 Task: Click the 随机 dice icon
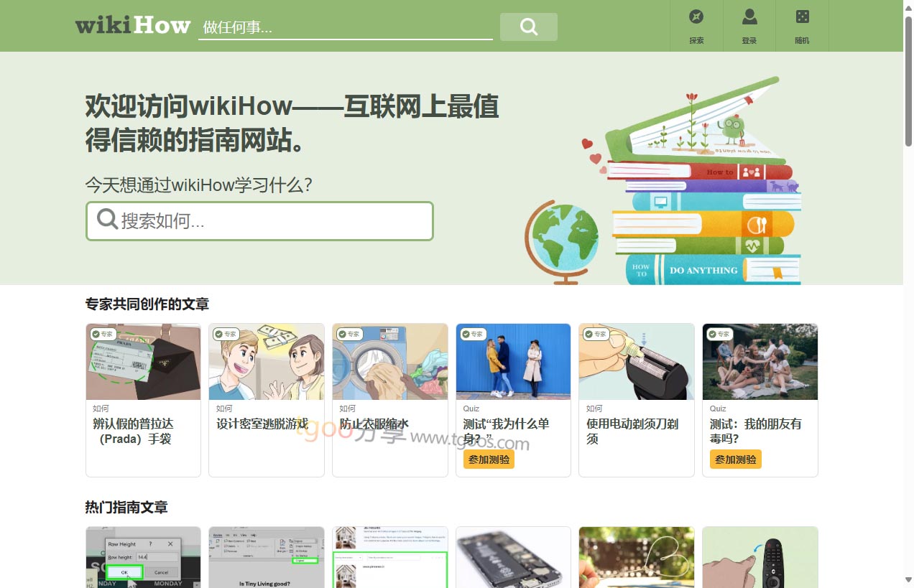802,17
